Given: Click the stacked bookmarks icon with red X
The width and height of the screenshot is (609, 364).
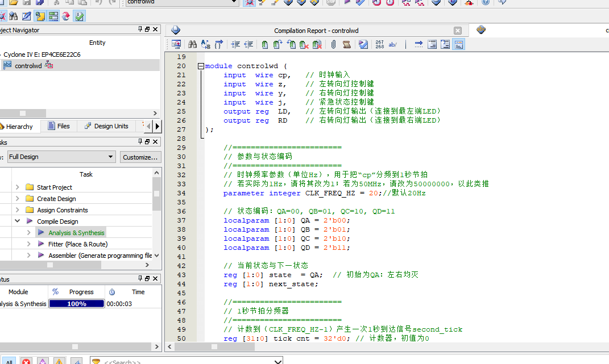Looking at the screenshot, I should [317, 44].
